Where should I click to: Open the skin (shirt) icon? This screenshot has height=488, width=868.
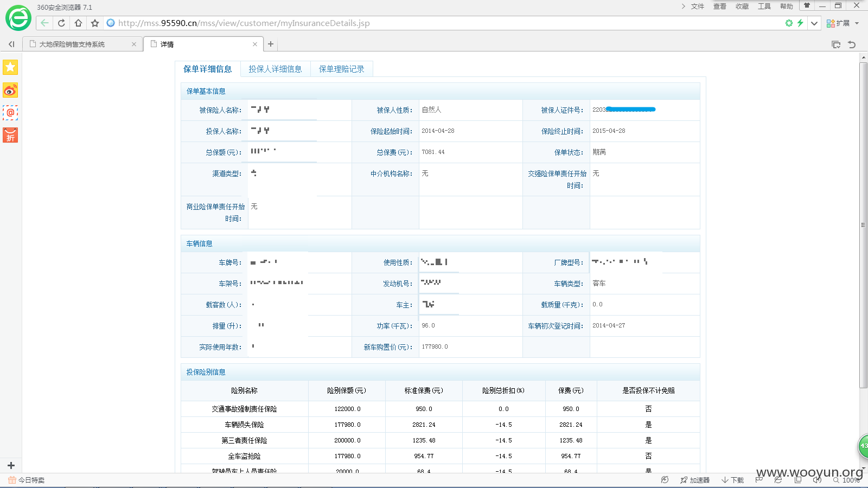coord(807,6)
